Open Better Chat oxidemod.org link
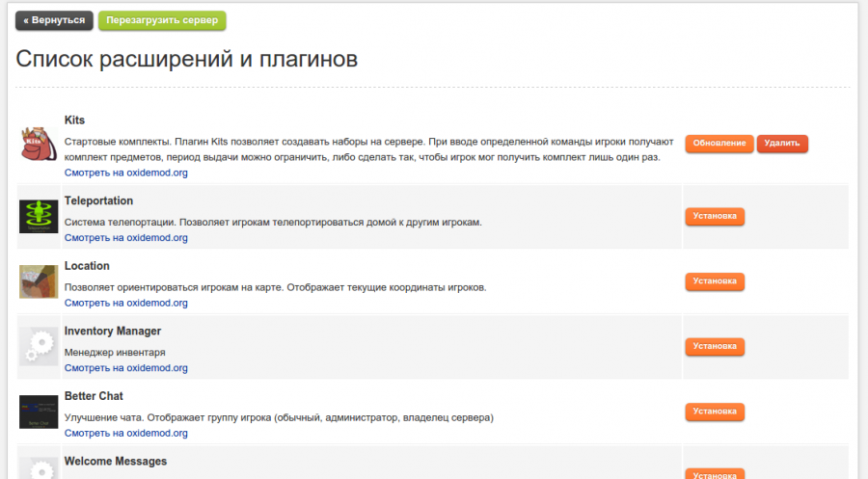This screenshot has width=868, height=479. pyautogui.click(x=125, y=433)
